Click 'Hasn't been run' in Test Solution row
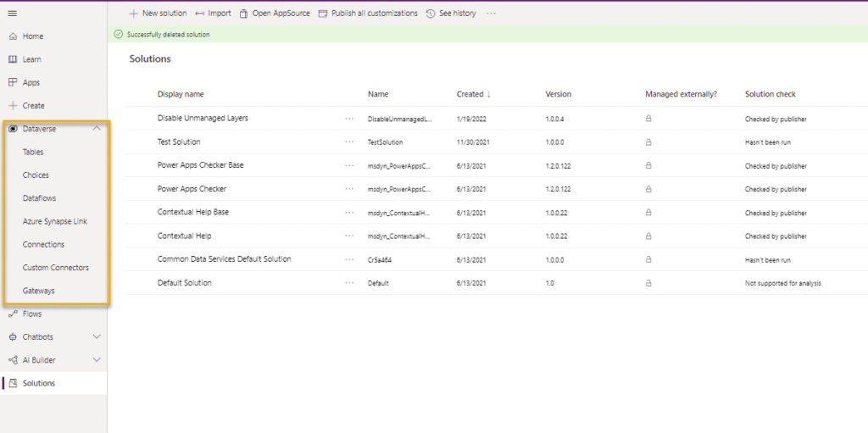Screen dimensions: 868x433 [767, 142]
